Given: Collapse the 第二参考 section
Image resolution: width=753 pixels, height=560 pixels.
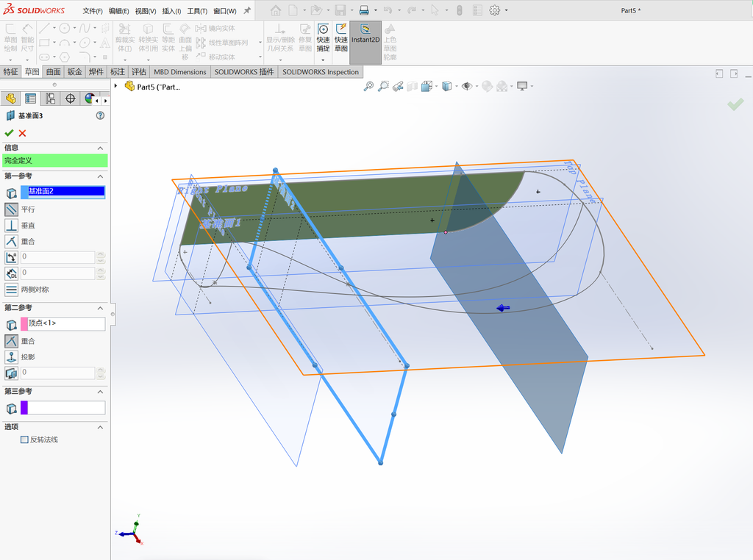Looking at the screenshot, I should (x=100, y=308).
